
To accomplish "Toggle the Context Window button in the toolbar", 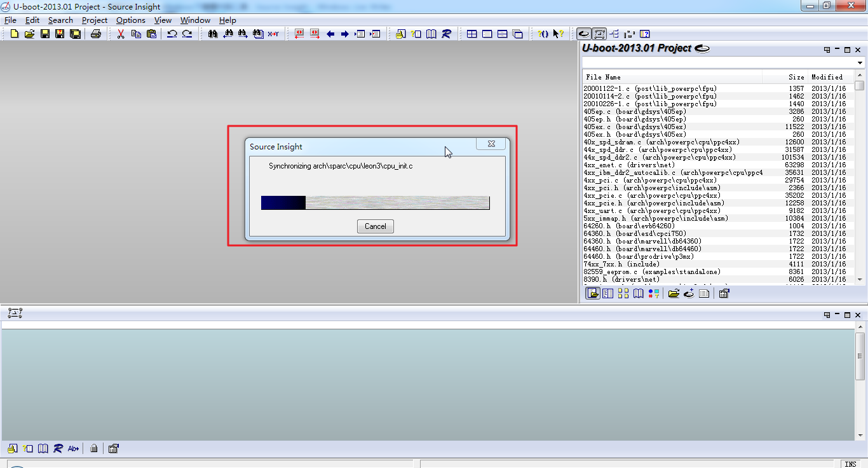I will coord(599,34).
